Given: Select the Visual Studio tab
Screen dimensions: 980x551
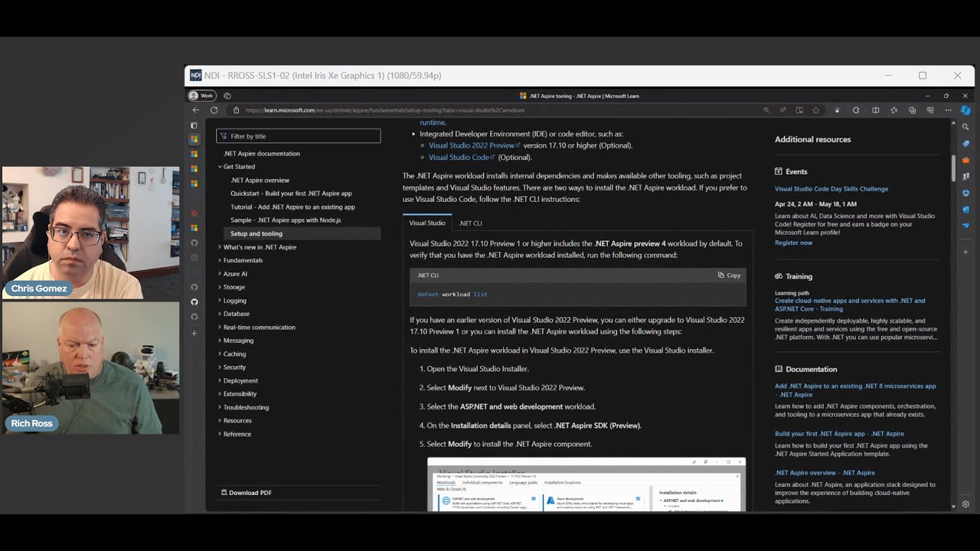Looking at the screenshot, I should pos(427,223).
